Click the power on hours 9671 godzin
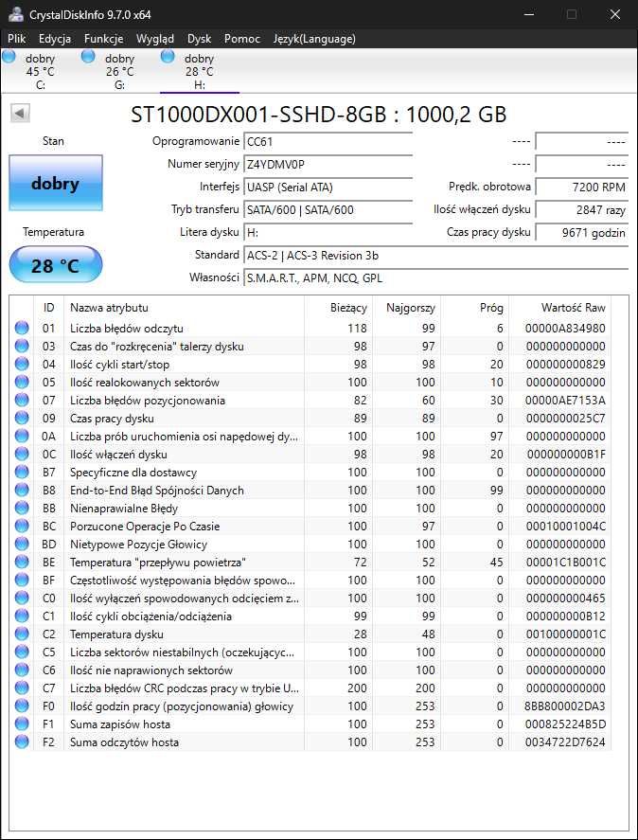The image size is (638, 840). (582, 233)
